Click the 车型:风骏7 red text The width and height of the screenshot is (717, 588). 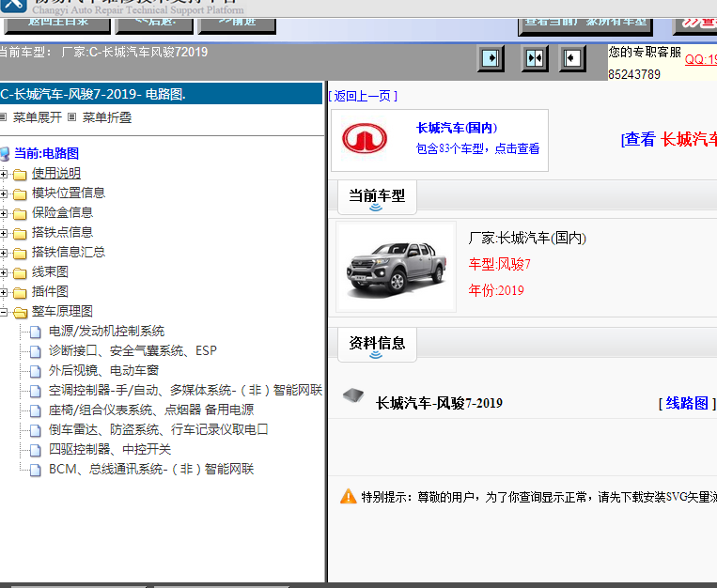499,264
